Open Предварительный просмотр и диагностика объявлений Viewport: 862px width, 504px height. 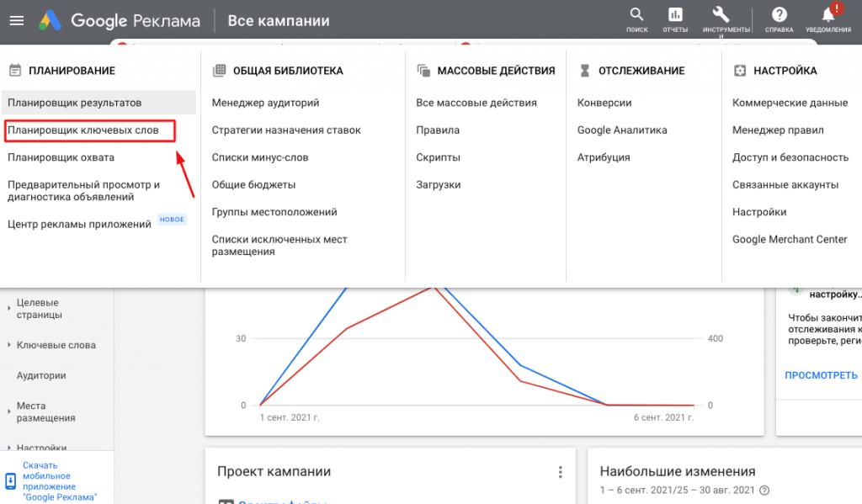[x=83, y=191]
